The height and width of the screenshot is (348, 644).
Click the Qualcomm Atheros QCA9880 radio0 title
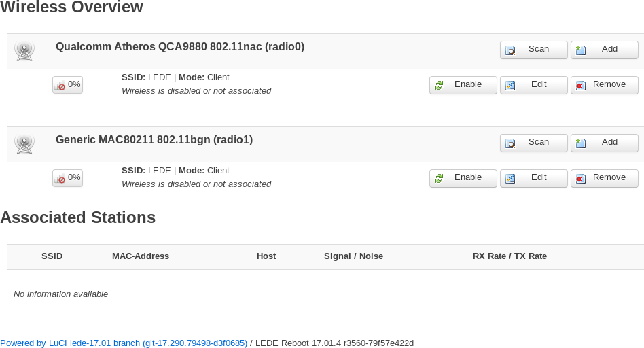point(180,46)
